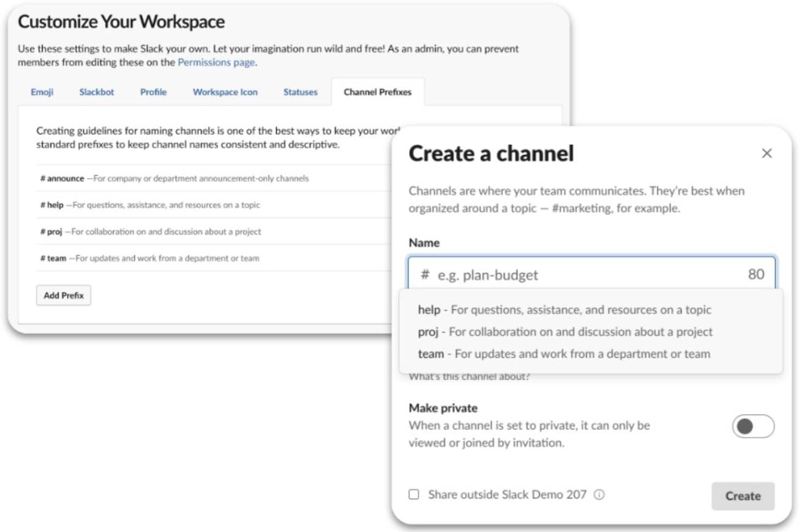
Task: Click the hash symbol in Name field
Action: tap(426, 275)
